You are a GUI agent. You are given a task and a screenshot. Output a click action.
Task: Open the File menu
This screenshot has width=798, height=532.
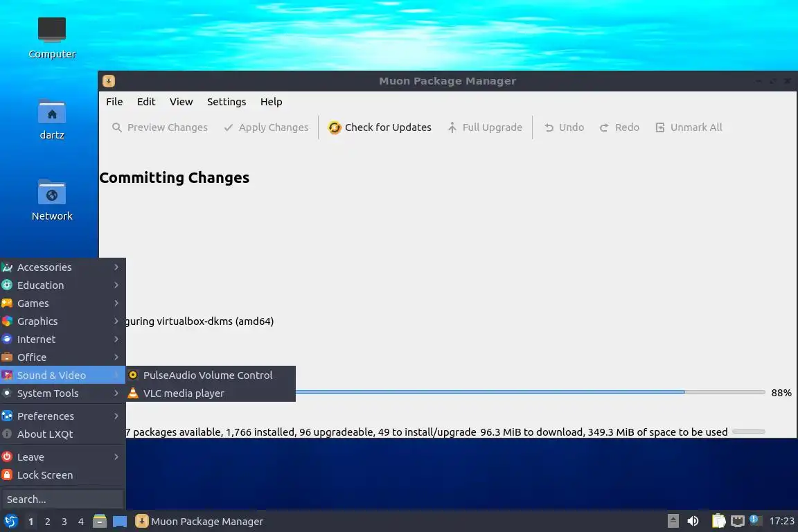(114, 102)
